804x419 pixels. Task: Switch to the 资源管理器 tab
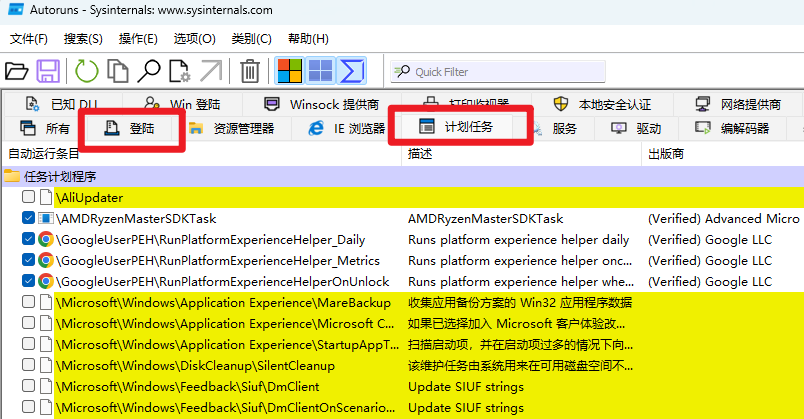(x=231, y=128)
